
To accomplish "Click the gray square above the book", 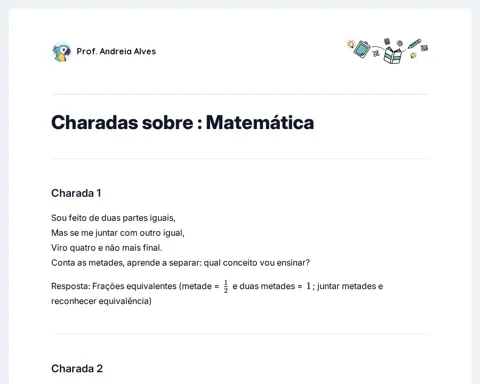I will 387,41.
